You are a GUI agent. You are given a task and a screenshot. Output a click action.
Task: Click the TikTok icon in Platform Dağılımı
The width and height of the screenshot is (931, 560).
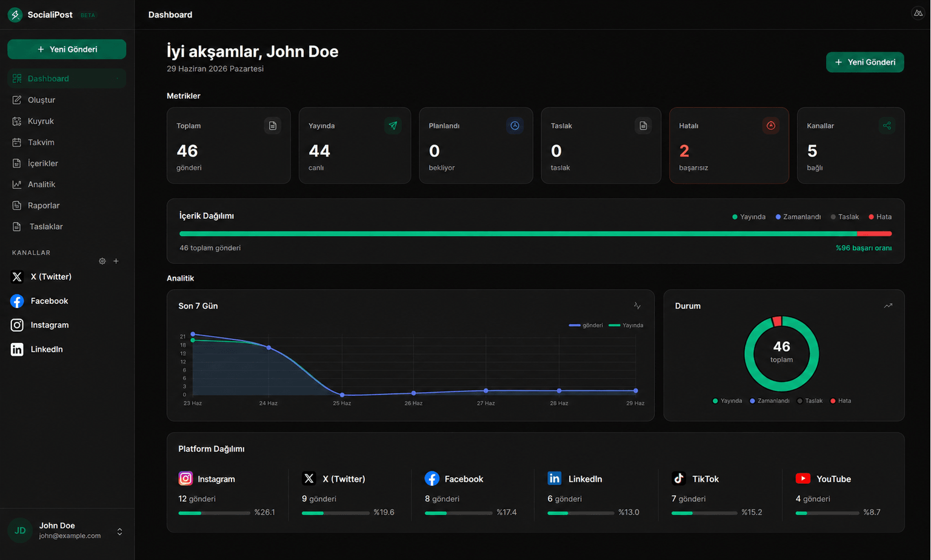[x=679, y=478]
